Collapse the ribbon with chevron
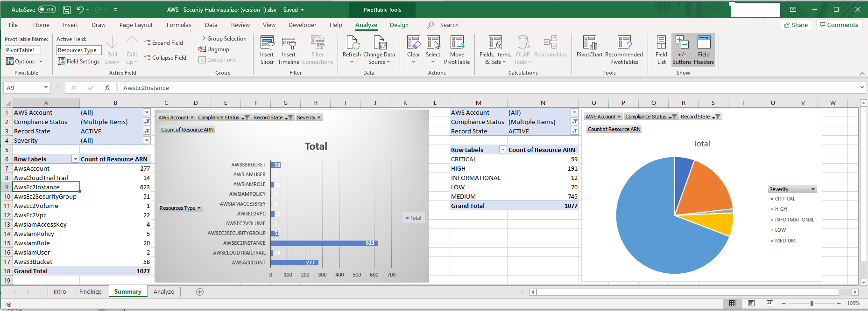 point(862,73)
